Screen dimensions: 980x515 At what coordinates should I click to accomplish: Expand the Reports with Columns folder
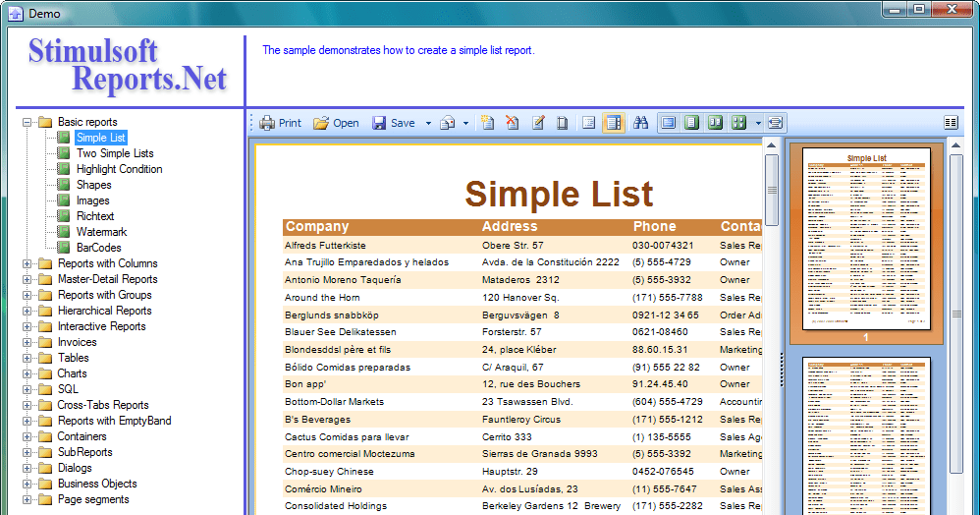point(27,263)
